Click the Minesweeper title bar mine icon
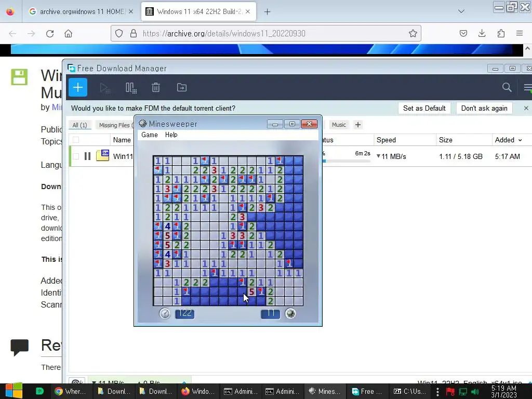Image resolution: width=532 pixels, height=399 pixels. pos(143,124)
